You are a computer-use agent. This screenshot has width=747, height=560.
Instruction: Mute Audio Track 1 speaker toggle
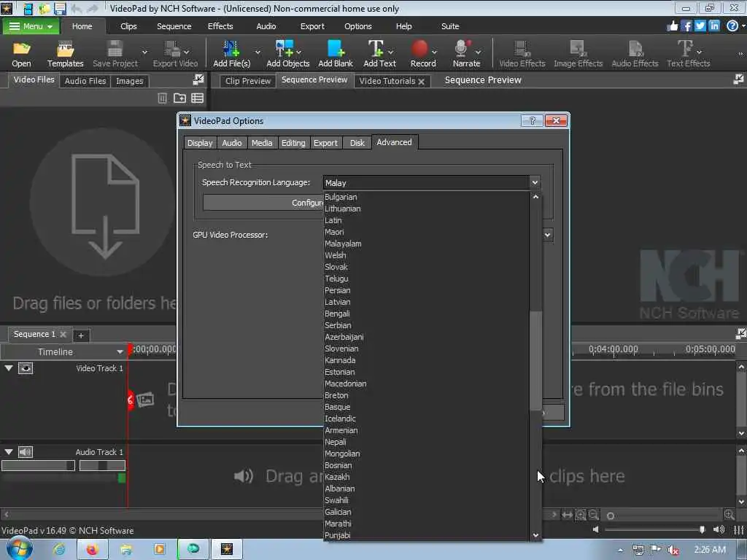[26, 452]
